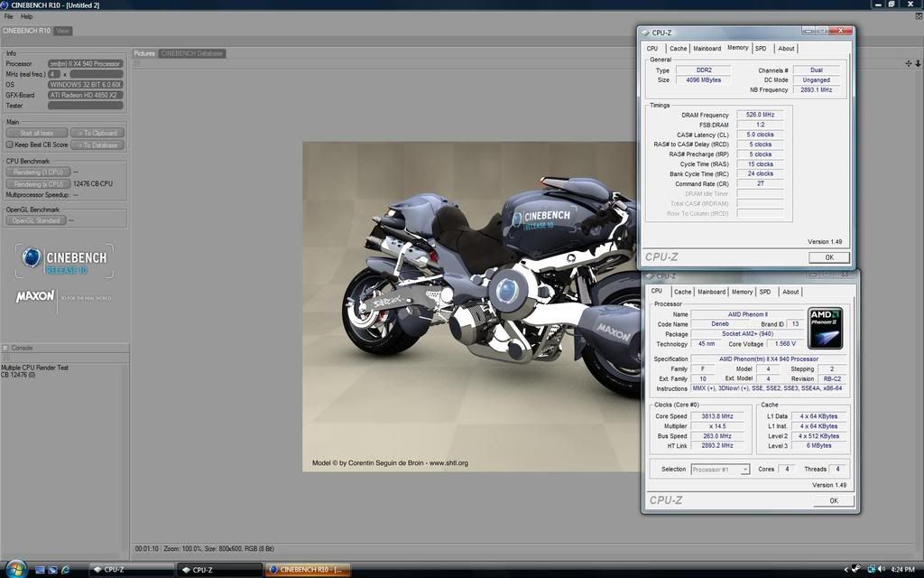
Task: Click the move-view cross icon above the render
Action: (x=908, y=63)
